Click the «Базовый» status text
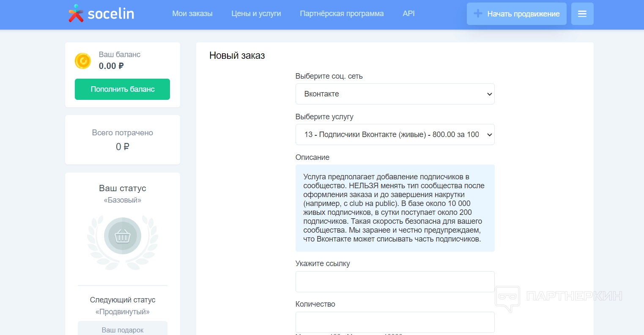The height and width of the screenshot is (335, 644). pos(123,200)
